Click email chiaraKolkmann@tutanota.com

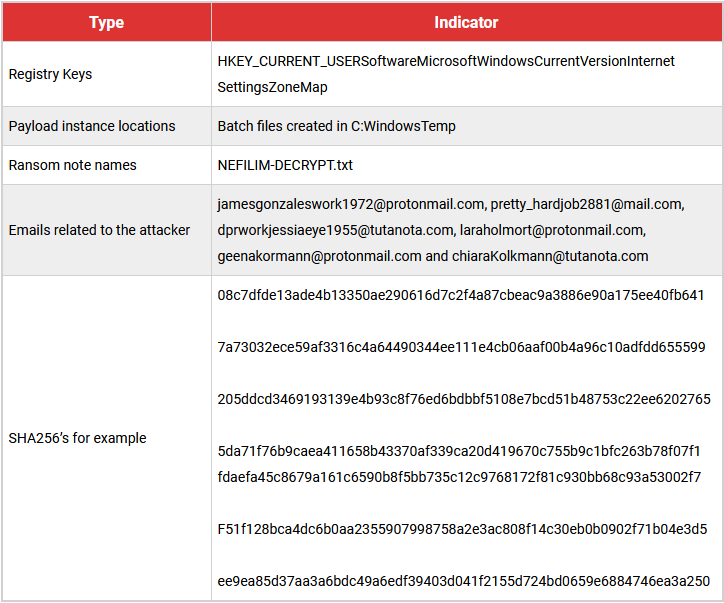[550, 256]
